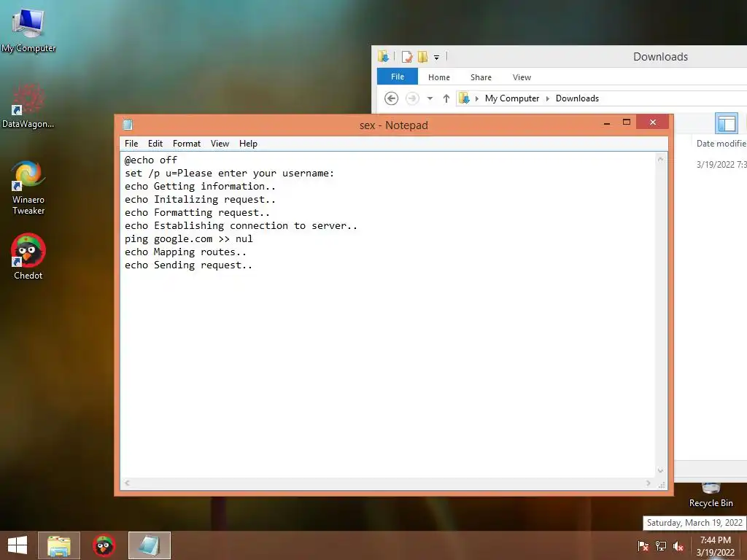Click Notepad title bar app icon
The height and width of the screenshot is (560, 747).
pos(128,125)
